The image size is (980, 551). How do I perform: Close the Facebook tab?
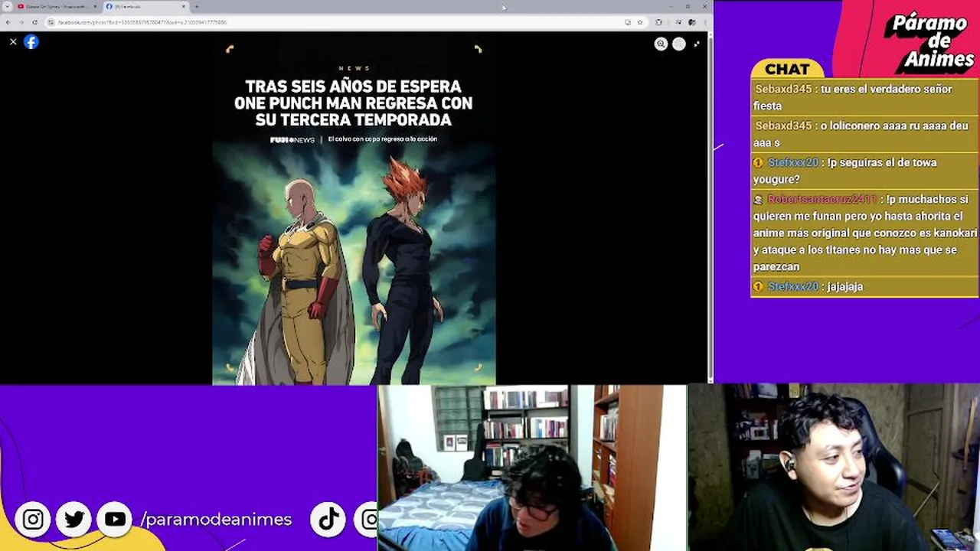(x=184, y=7)
